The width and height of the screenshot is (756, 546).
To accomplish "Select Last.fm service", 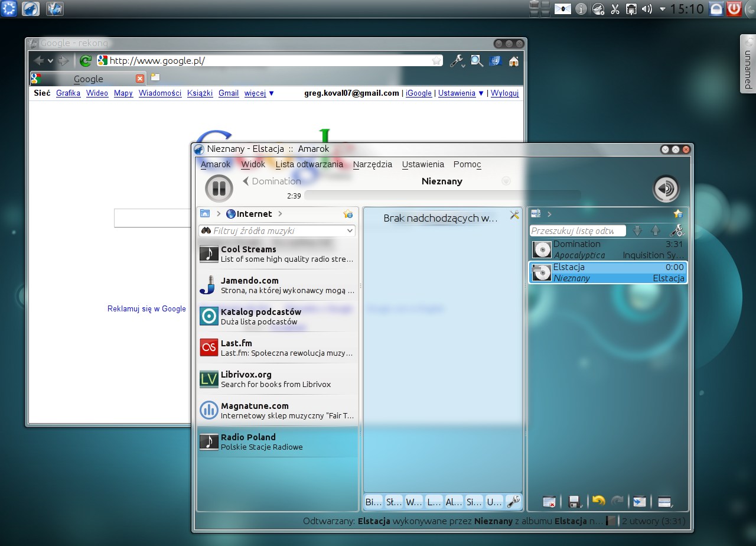I will pos(278,348).
